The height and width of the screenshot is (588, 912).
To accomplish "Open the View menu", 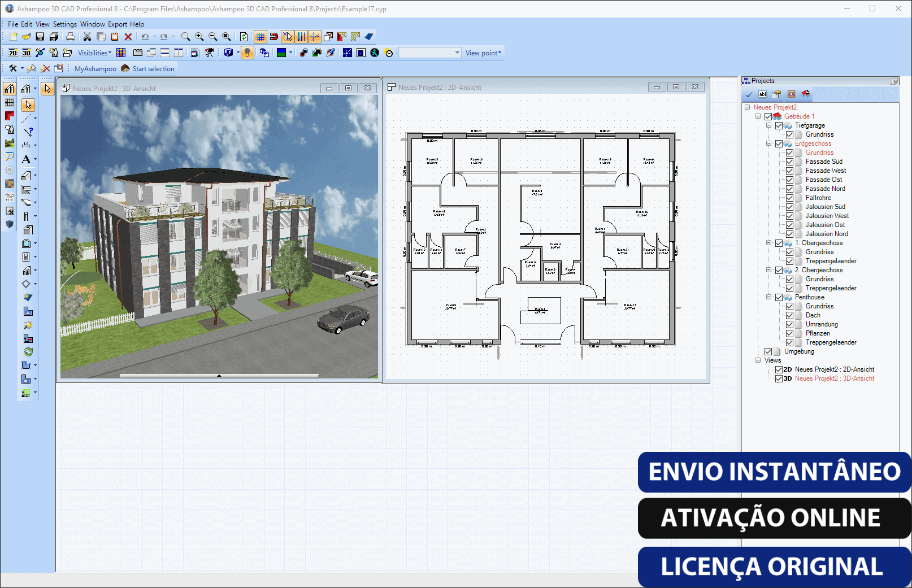I will click(x=42, y=24).
